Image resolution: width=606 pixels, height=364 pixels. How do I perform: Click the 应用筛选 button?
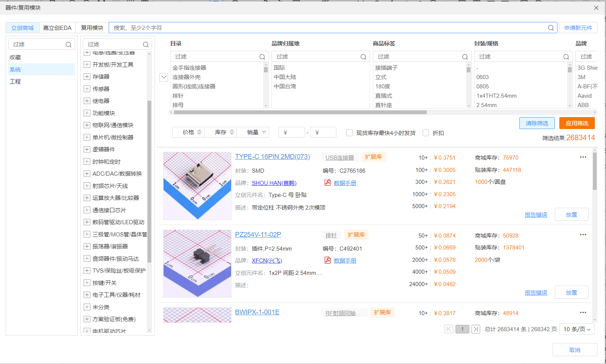pyautogui.click(x=577, y=123)
